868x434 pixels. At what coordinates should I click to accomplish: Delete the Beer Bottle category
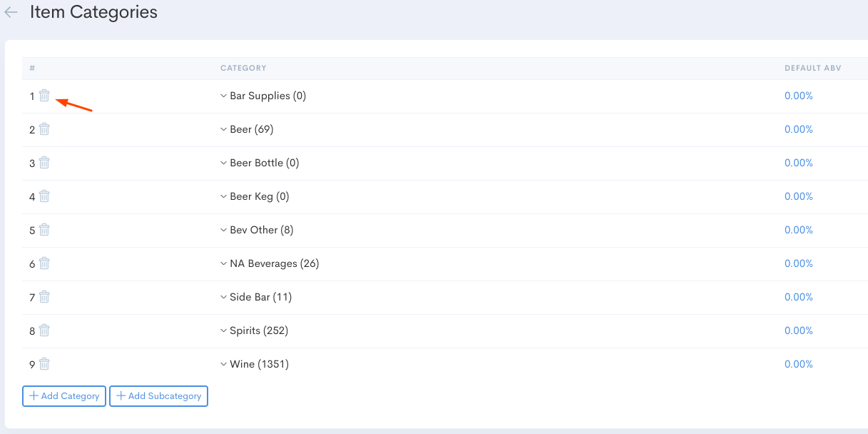[44, 162]
